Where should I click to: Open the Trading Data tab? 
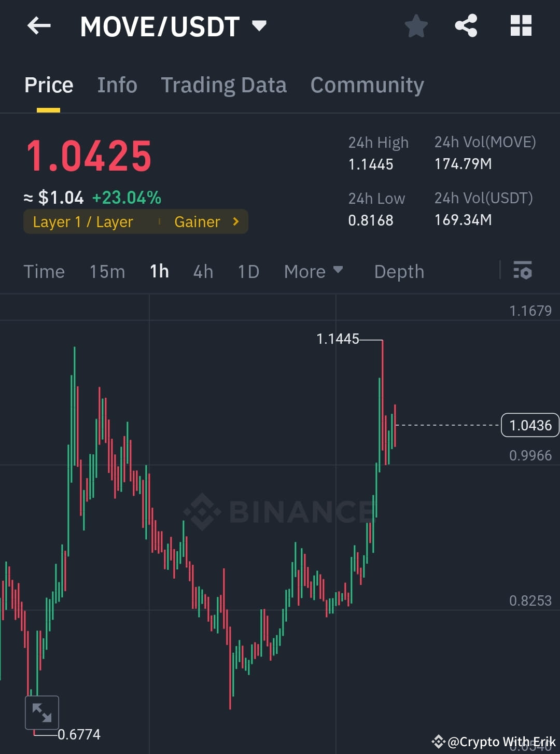224,85
